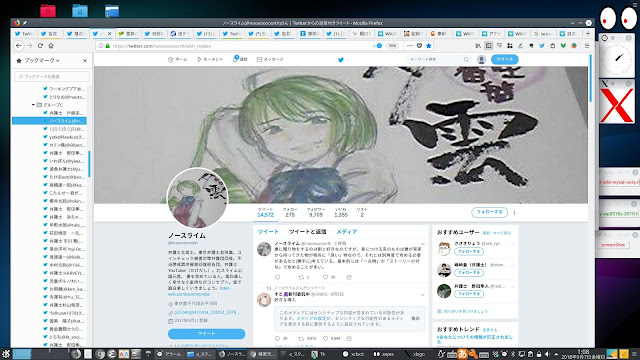This screenshot has width=640, height=360.
Task: Open Home (ホーム) in the Twitter navigation
Action: coord(178,60)
